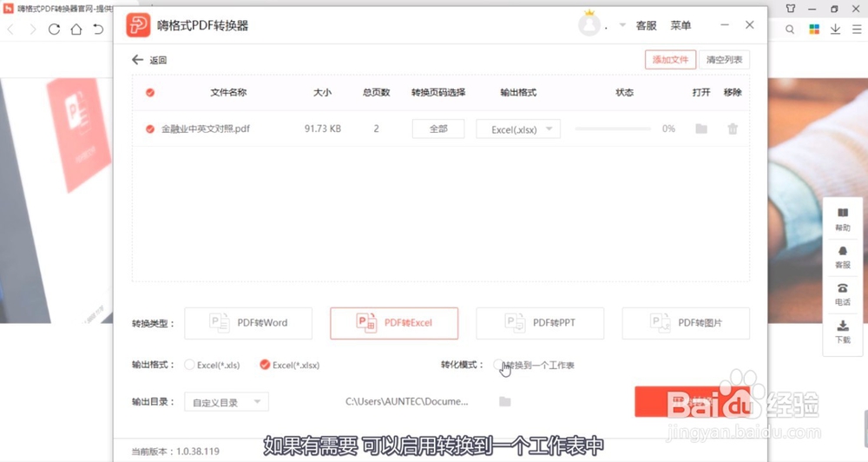Go to the browser home page
This screenshot has width=868, height=462.
pos(76,30)
